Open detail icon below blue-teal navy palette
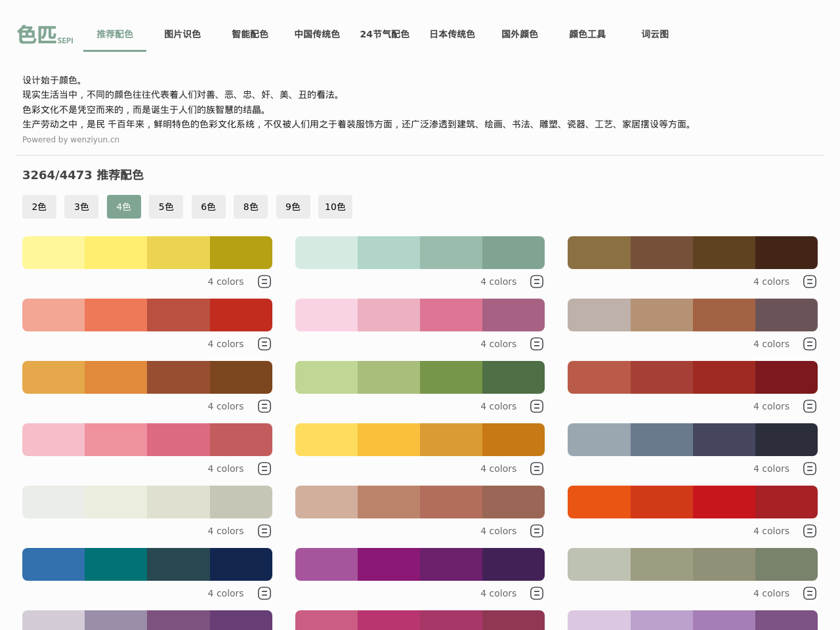840x630 pixels. (264, 593)
